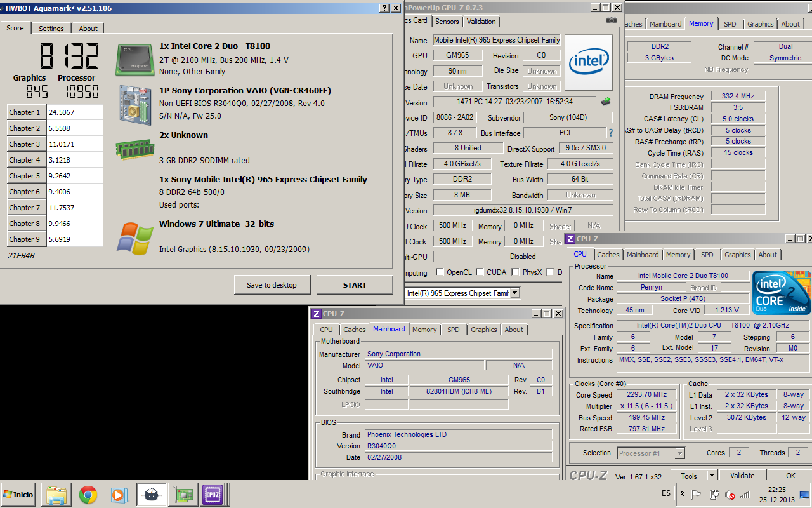Click the Windows logo icon beside Windows 7 Ultimate
The width and height of the screenshot is (812, 508).
tap(134, 238)
